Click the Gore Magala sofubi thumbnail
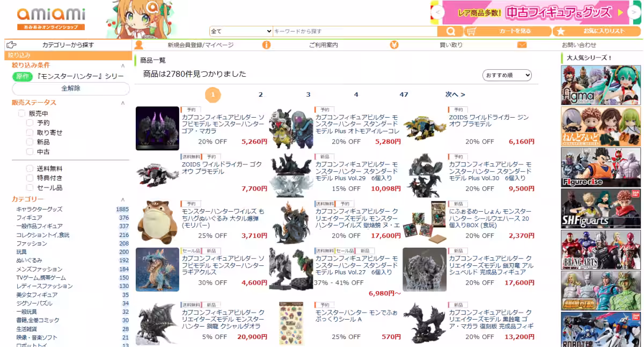 [x=157, y=128]
